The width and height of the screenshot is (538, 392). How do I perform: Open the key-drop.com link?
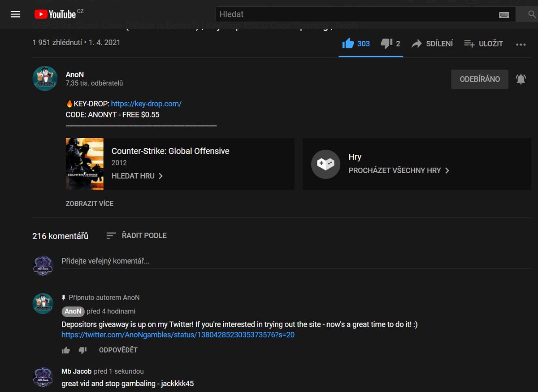pyautogui.click(x=146, y=104)
